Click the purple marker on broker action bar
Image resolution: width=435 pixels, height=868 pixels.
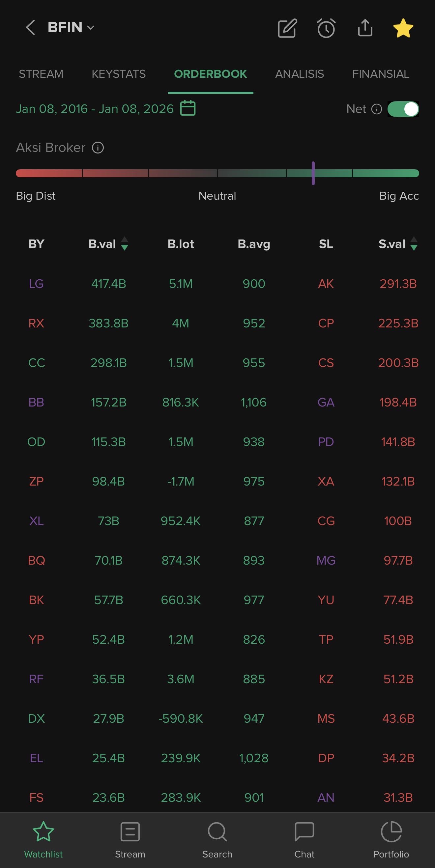tap(313, 173)
